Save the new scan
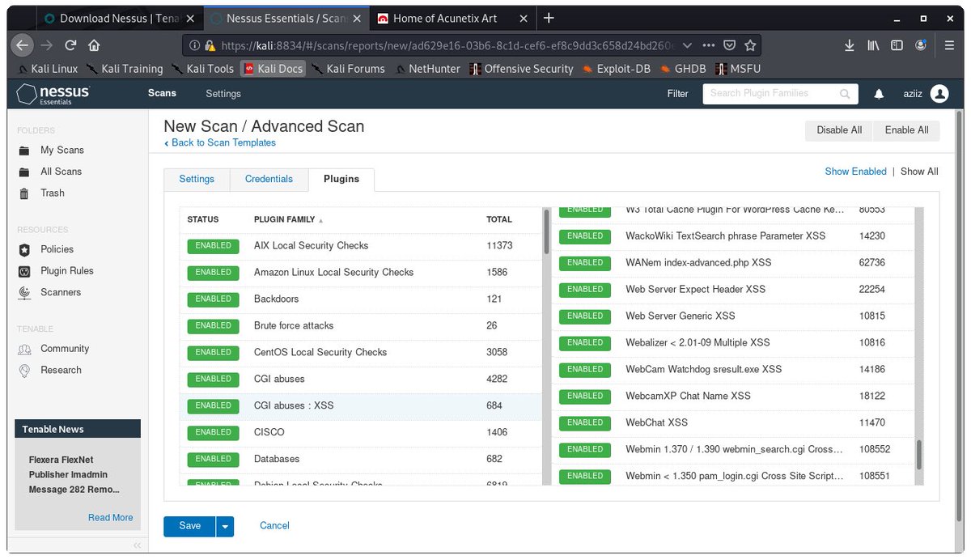This screenshot has width=971, height=560. coord(189,526)
